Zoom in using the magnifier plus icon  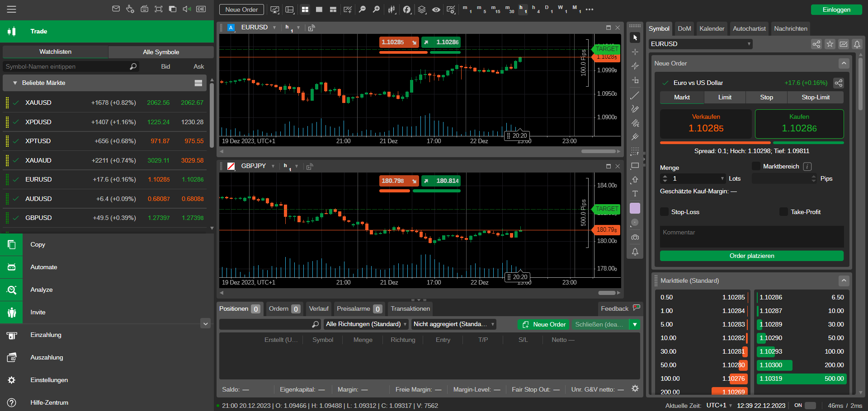(x=376, y=9)
